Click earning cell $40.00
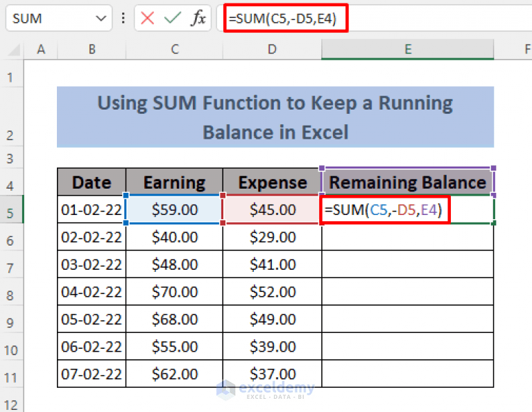 (x=174, y=237)
